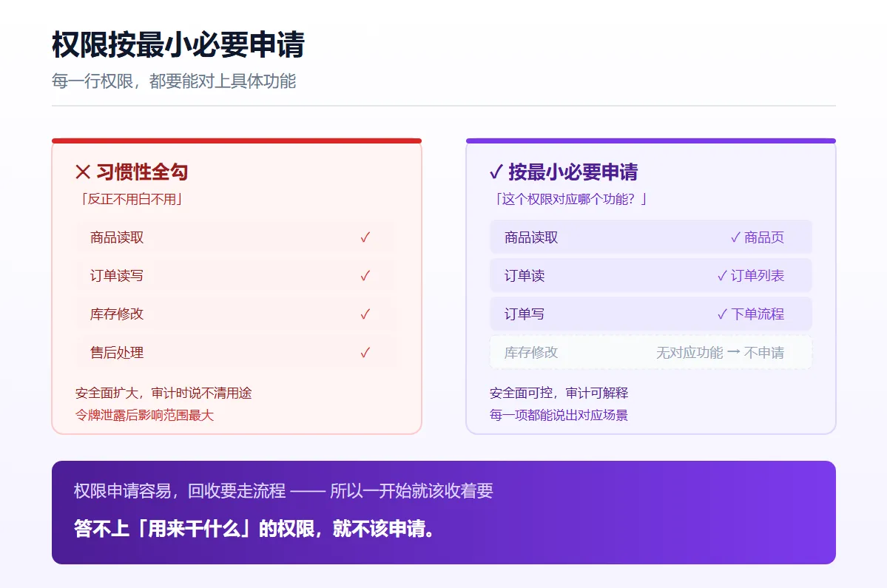Click the quote 「反正不用白不用」
The height and width of the screenshot is (588, 887).
pyautogui.click(x=132, y=199)
